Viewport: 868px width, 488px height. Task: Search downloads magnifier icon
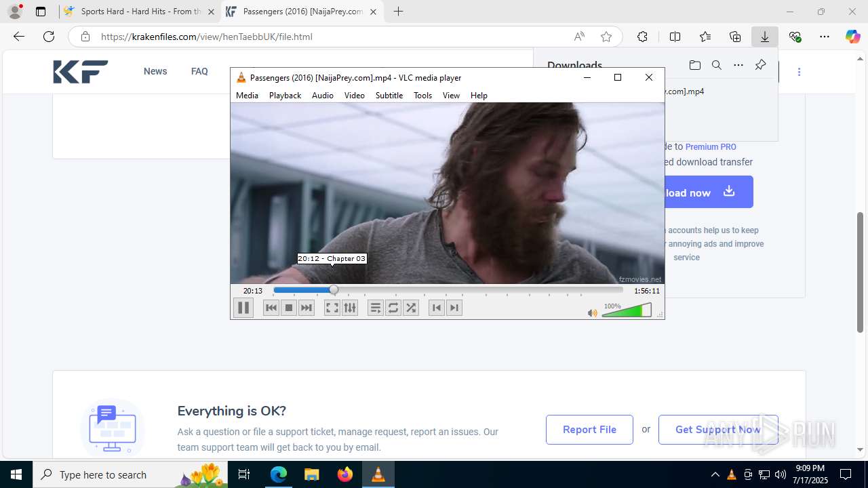tap(717, 65)
